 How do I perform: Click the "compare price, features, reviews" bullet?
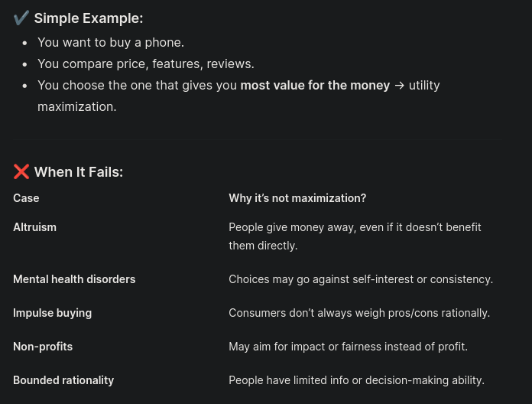(x=146, y=64)
